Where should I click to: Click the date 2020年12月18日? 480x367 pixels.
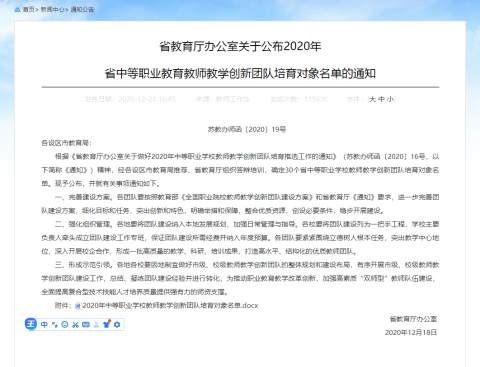411,333
